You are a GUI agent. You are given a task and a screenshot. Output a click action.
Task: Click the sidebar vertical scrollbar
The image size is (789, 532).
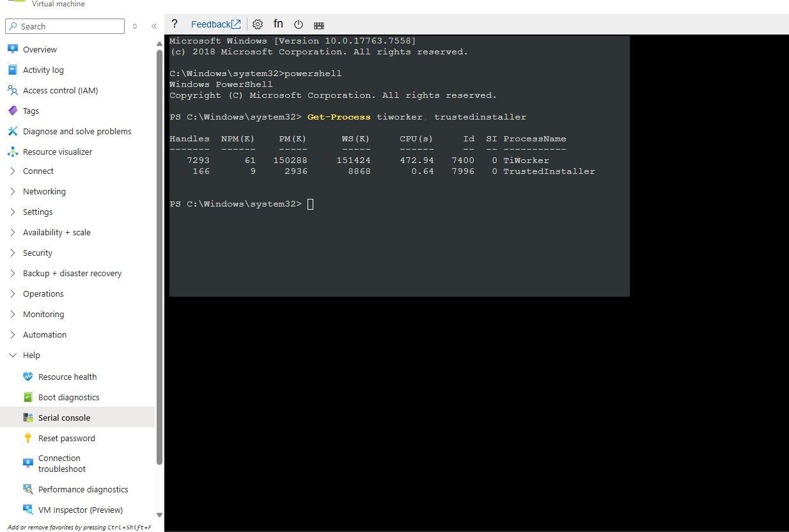159,256
